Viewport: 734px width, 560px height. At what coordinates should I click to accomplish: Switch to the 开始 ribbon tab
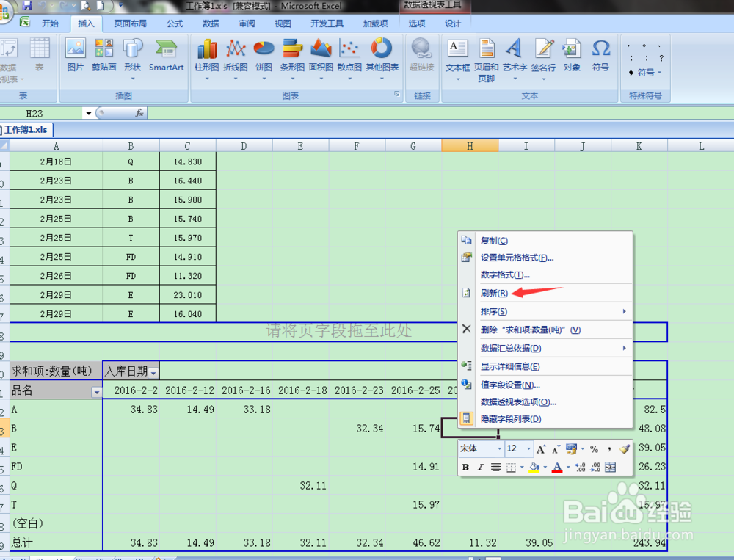(50, 23)
